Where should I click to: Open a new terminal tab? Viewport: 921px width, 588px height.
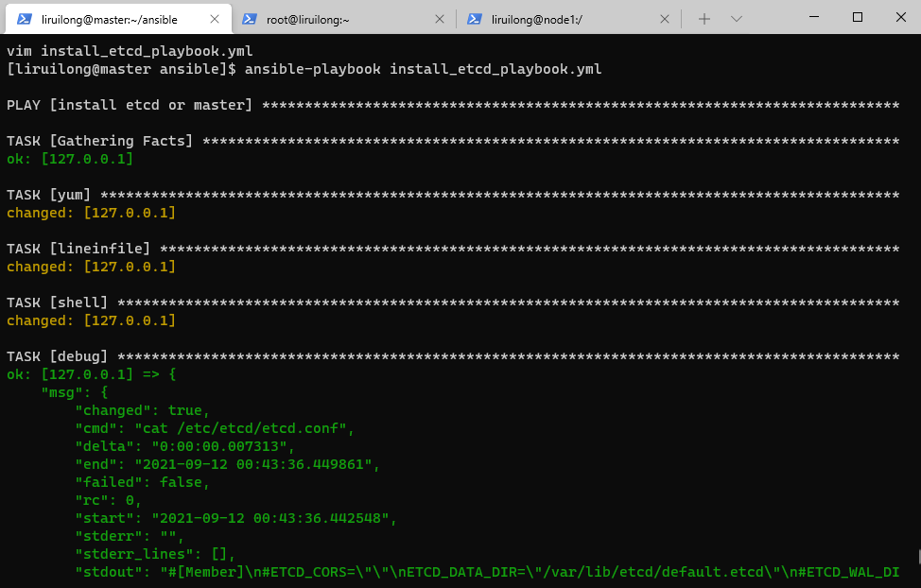(x=704, y=20)
